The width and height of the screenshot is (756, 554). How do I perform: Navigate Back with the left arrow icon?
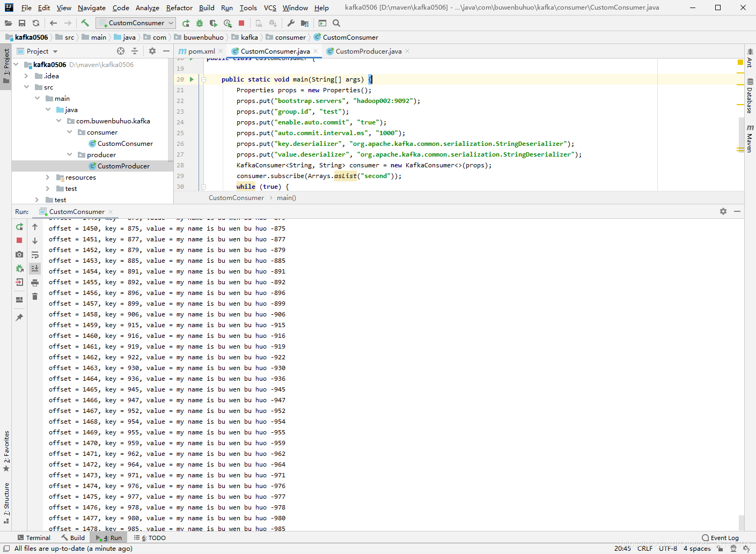53,23
